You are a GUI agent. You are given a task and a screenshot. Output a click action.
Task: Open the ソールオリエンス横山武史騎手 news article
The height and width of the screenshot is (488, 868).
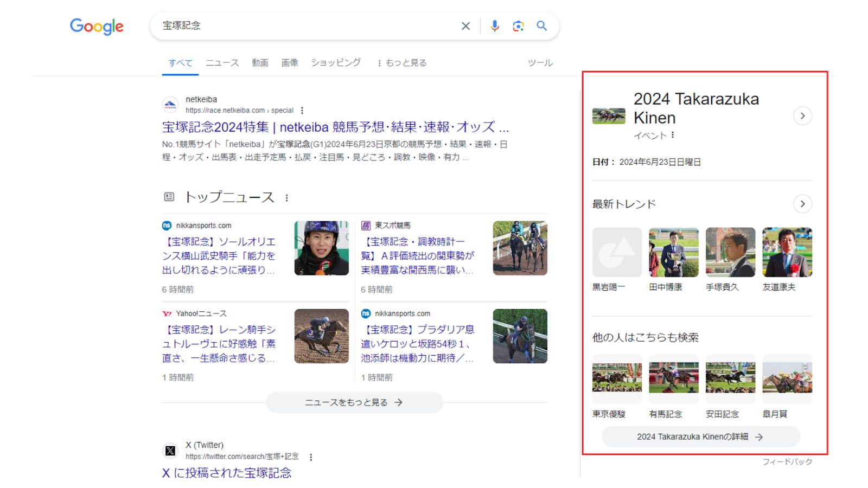pos(219,255)
